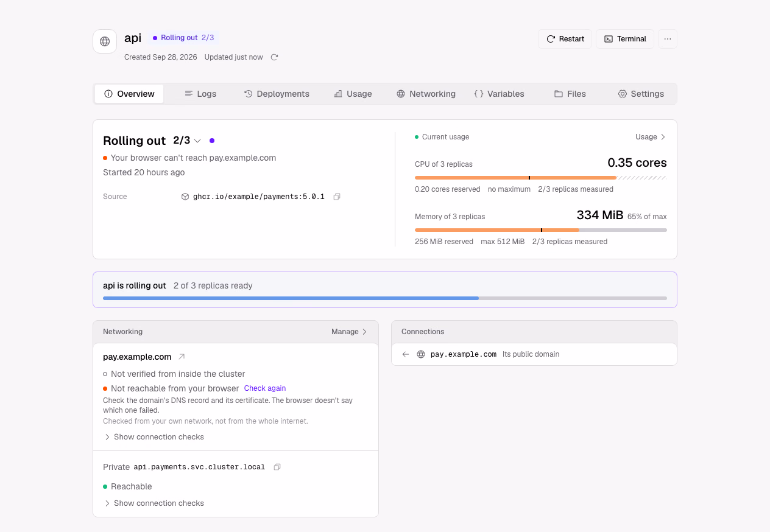Switch to the Overview tab
The height and width of the screenshot is (532, 770).
point(129,94)
